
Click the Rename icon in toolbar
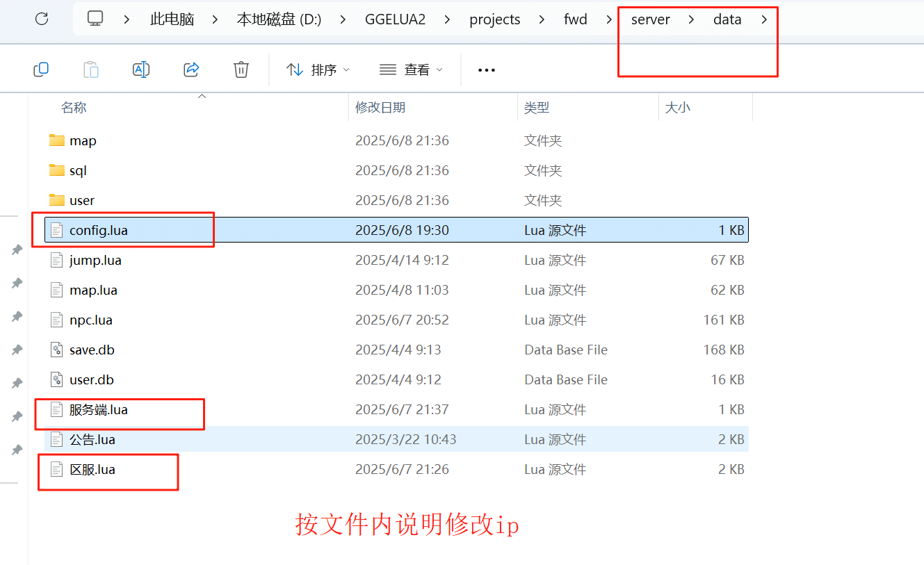coord(141,69)
